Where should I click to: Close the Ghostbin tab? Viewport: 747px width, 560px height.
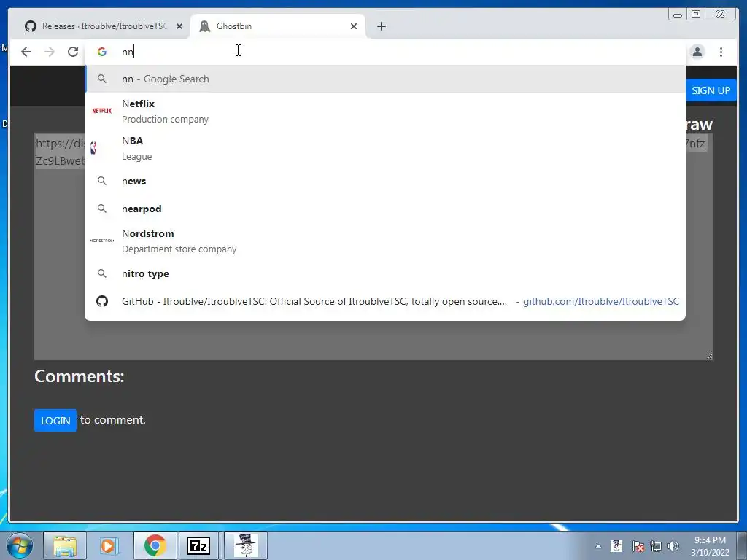pyautogui.click(x=354, y=26)
